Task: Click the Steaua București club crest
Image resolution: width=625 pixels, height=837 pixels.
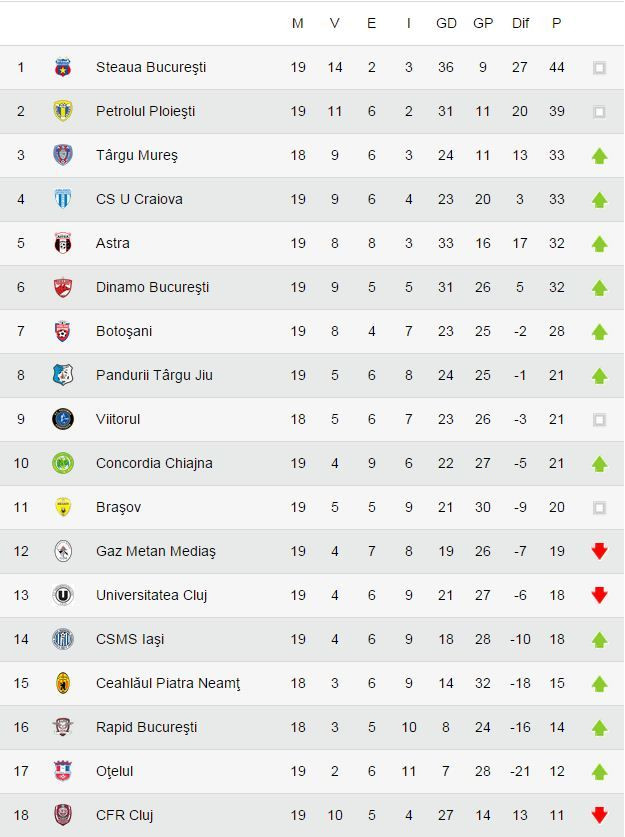Action: coord(63,68)
